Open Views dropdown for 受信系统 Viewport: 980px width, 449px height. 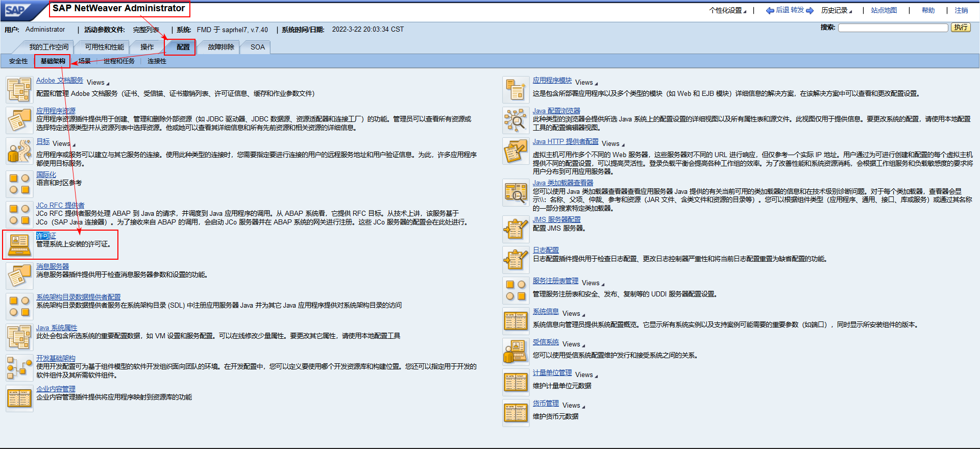pos(574,344)
